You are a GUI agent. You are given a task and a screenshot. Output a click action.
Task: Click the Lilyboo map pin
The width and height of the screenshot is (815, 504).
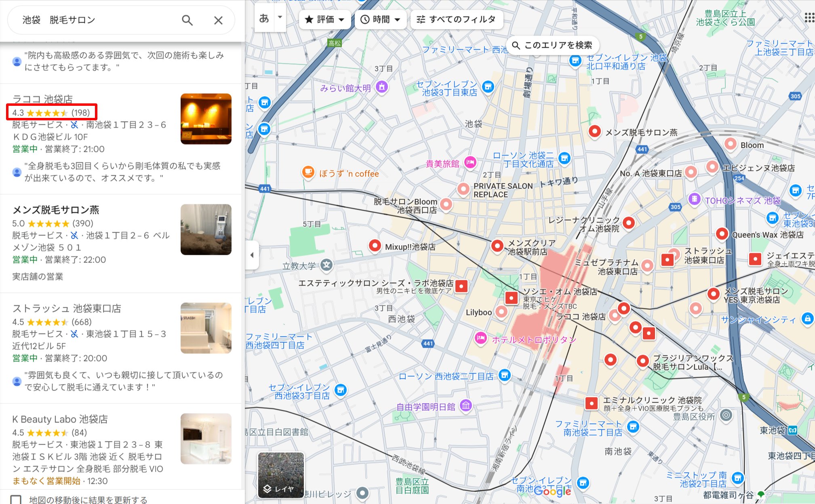pos(501,312)
